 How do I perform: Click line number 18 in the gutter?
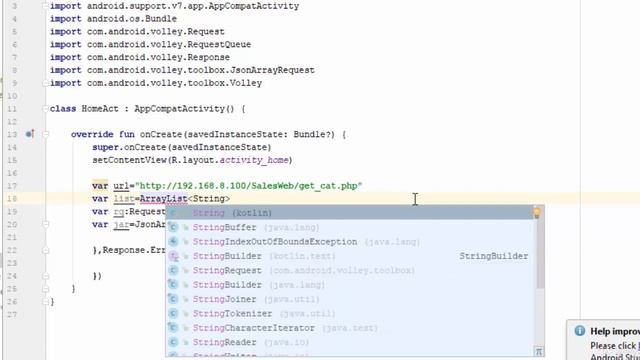pos(12,199)
